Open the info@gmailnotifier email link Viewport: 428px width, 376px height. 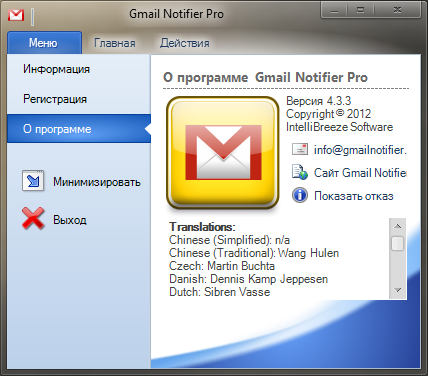[360, 150]
